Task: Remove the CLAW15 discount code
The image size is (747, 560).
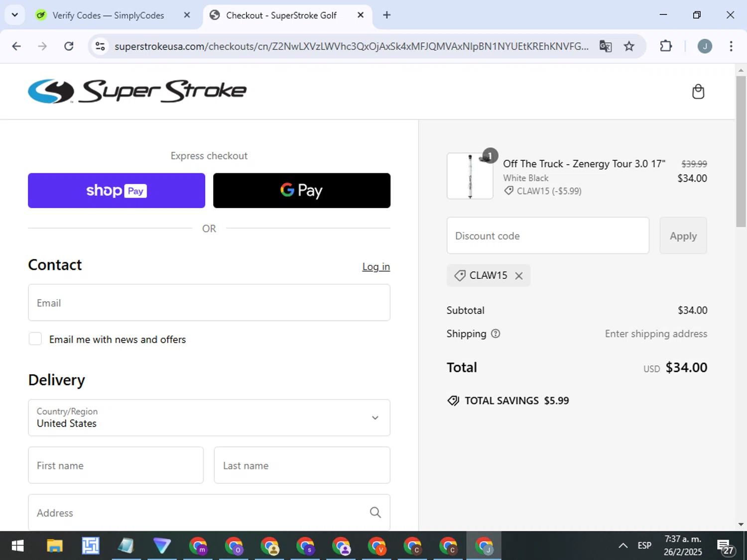Action: coord(519,276)
